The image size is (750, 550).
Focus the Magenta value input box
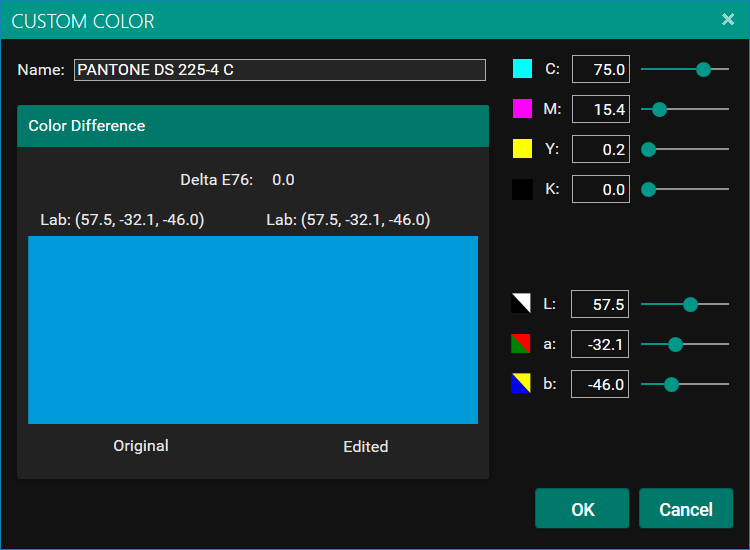(600, 110)
